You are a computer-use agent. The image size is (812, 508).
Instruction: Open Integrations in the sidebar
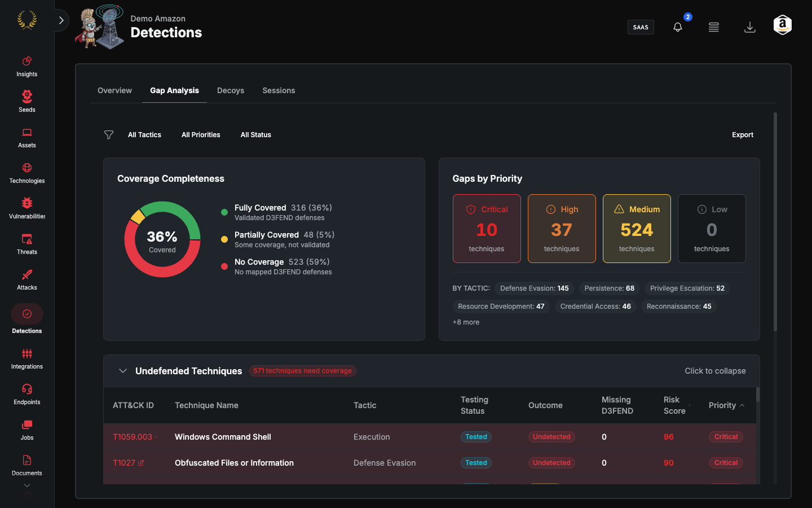[x=27, y=358]
